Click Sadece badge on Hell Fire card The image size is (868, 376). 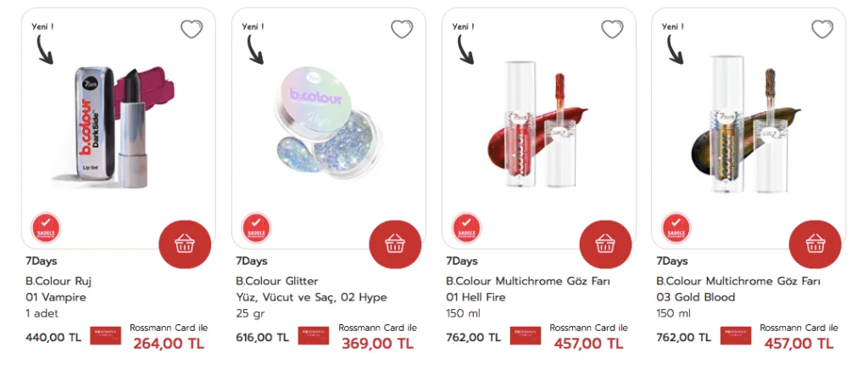(x=467, y=227)
